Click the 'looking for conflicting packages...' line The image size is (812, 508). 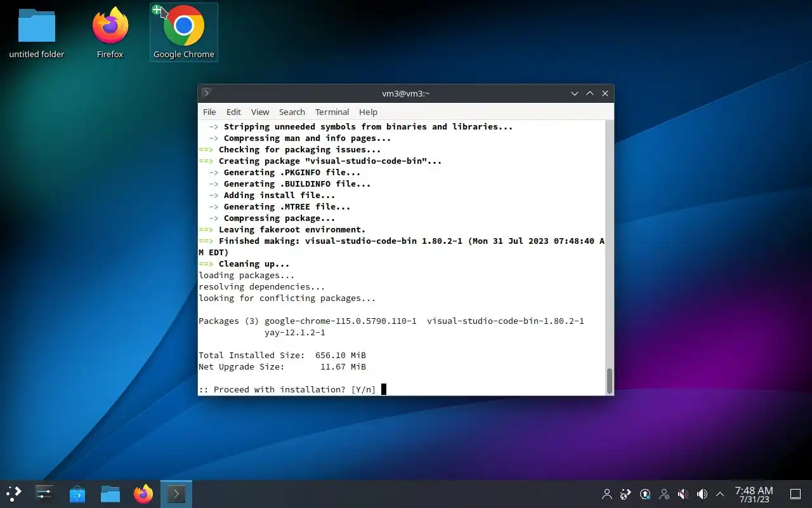pos(287,298)
